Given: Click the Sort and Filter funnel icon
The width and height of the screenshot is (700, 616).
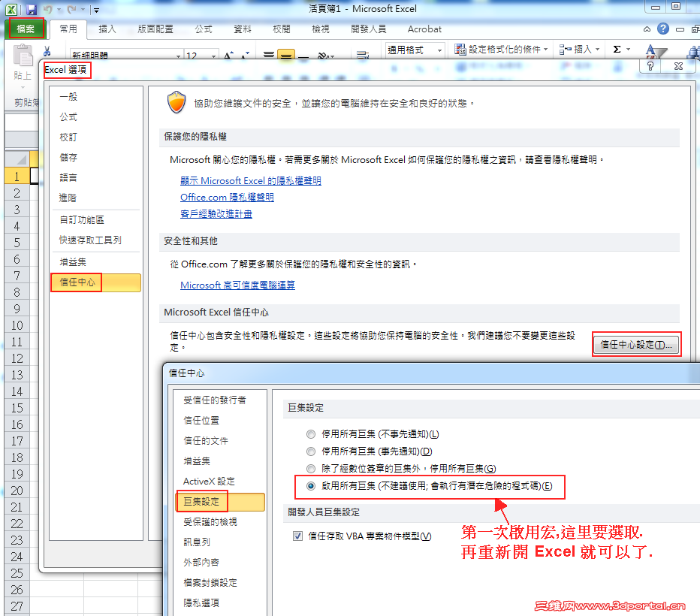Looking at the screenshot, I should (656, 51).
